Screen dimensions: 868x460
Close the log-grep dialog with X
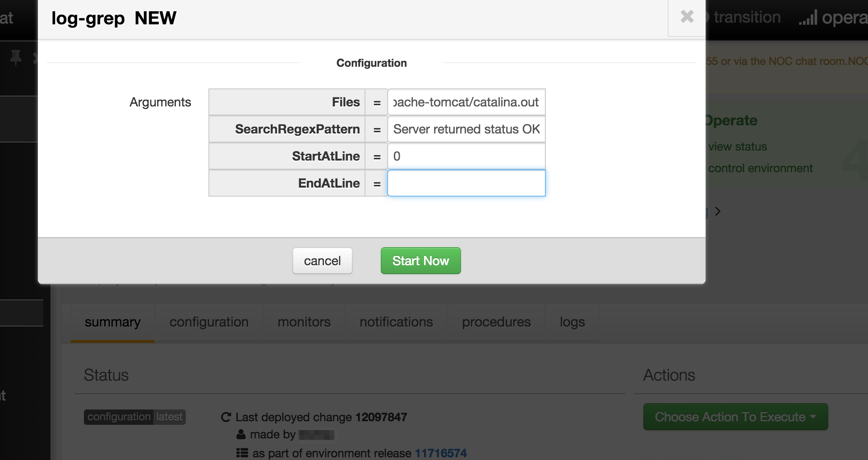point(687,17)
